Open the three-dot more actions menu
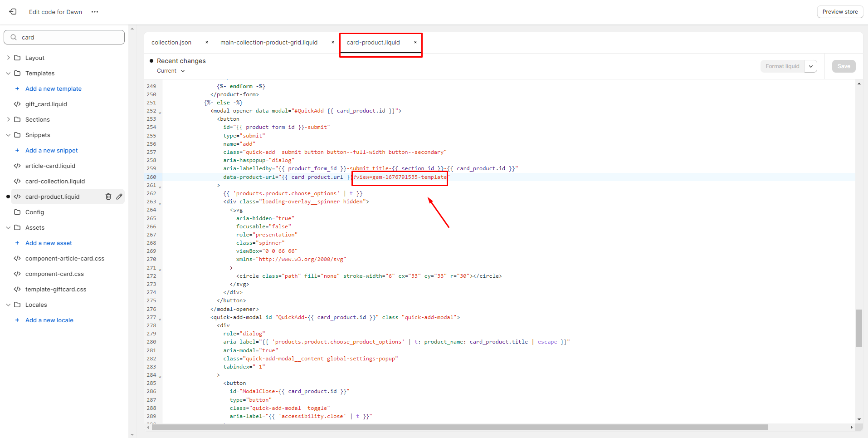 pyautogui.click(x=95, y=12)
